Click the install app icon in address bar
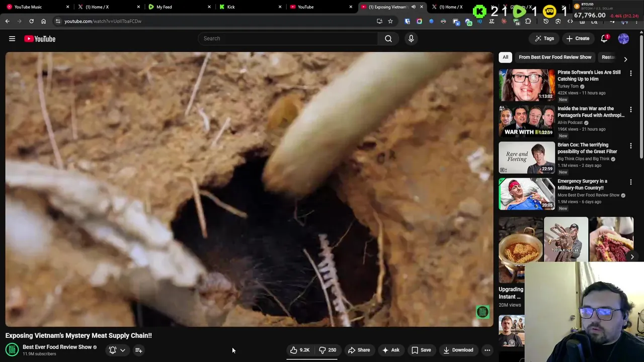Screen dimensions: 644x362 click(x=379, y=21)
